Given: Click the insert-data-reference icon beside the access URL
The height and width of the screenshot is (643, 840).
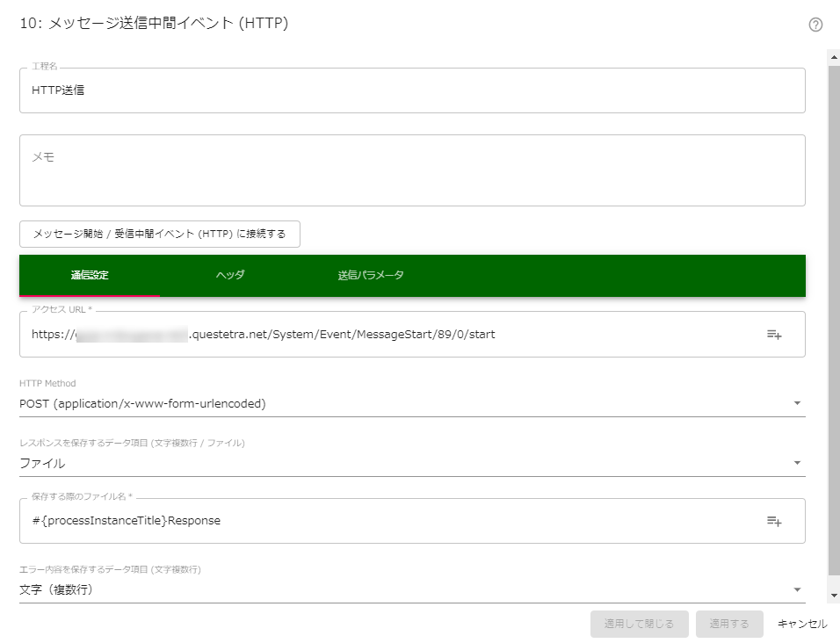Looking at the screenshot, I should coord(774,334).
